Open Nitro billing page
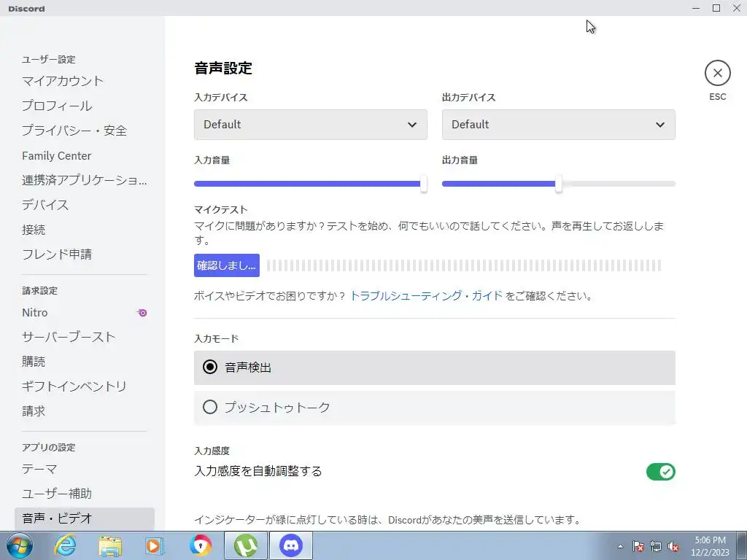The width and height of the screenshot is (747, 560). click(85, 312)
